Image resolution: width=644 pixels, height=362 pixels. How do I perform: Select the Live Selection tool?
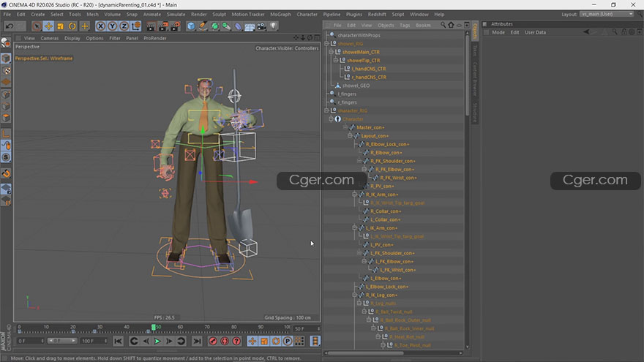[x=37, y=26]
